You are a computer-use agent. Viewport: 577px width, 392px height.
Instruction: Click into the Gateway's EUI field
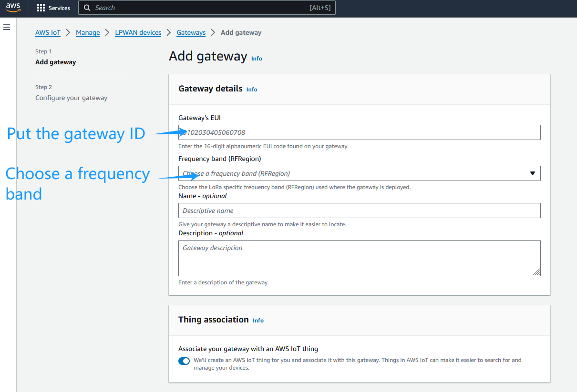pyautogui.click(x=360, y=132)
